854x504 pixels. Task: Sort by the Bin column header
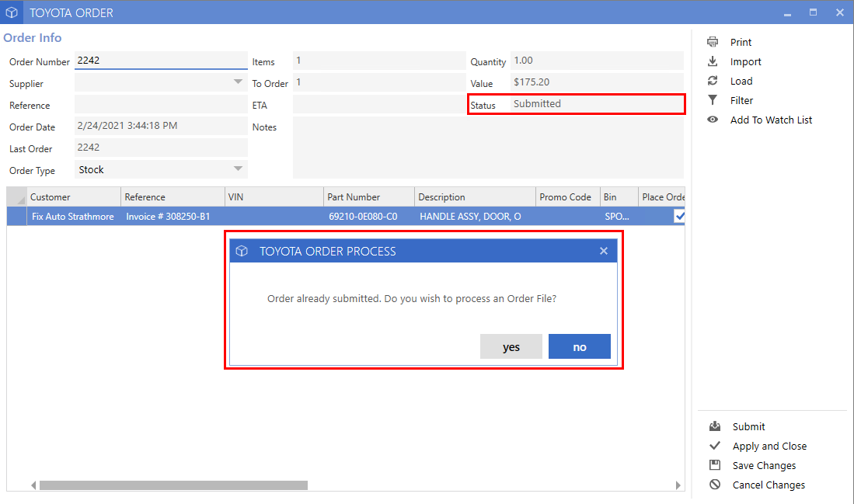[619, 197]
